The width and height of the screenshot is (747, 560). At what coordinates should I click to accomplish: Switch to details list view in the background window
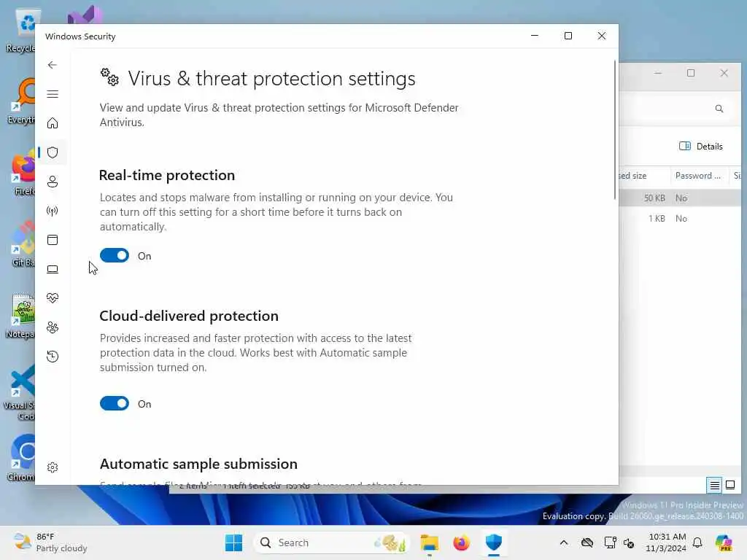[x=714, y=485]
